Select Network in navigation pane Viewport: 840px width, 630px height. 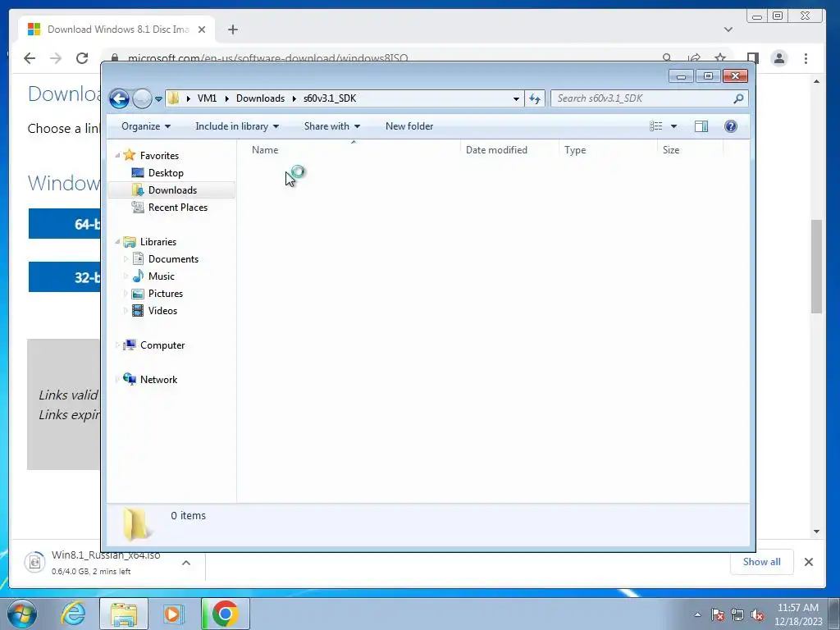tap(158, 380)
